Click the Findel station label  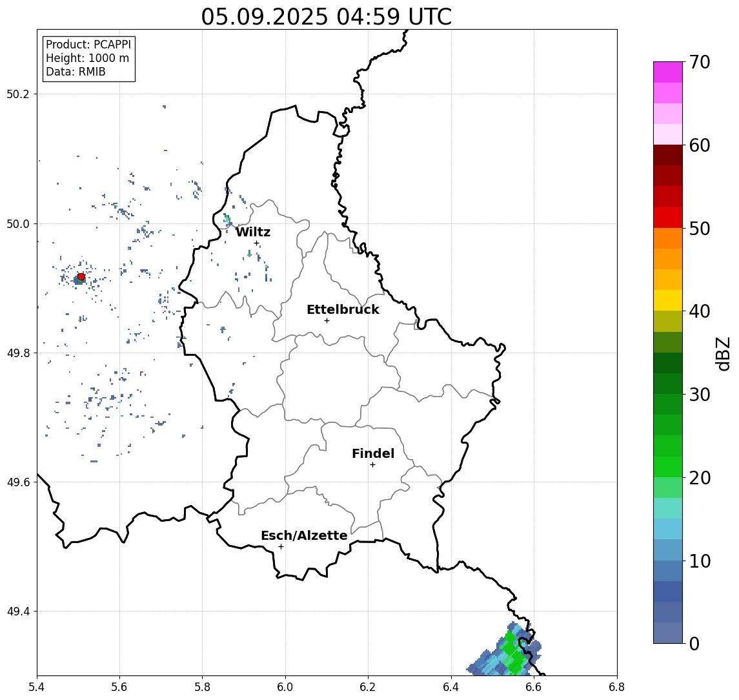[x=373, y=453]
